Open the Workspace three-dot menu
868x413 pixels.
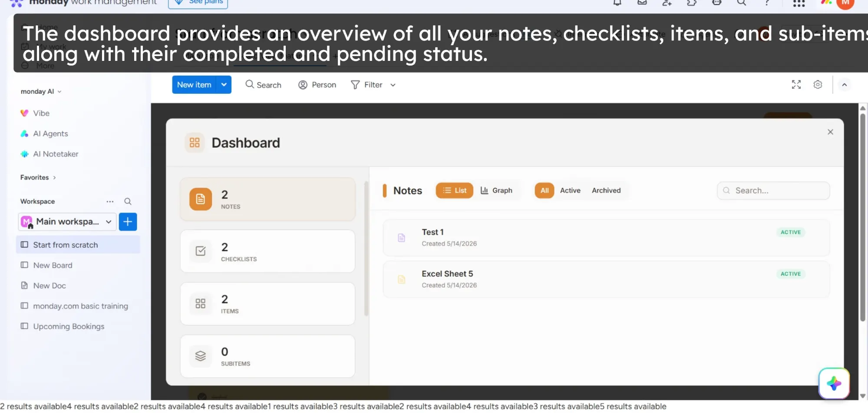(x=110, y=201)
